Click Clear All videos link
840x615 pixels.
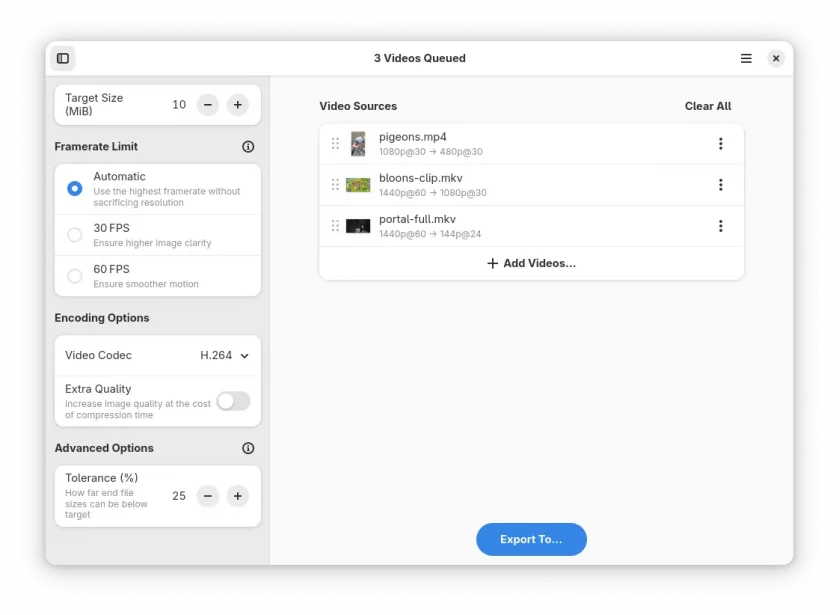tap(708, 106)
